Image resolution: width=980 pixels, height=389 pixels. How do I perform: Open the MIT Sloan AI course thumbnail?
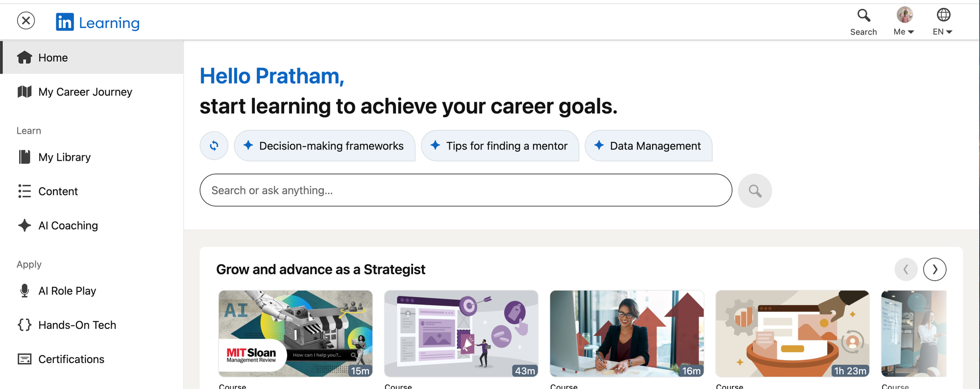(295, 334)
